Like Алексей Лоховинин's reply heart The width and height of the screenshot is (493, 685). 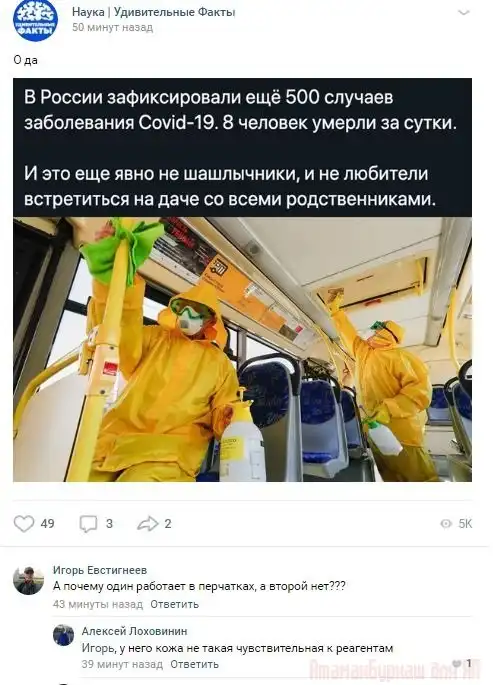coord(457,664)
